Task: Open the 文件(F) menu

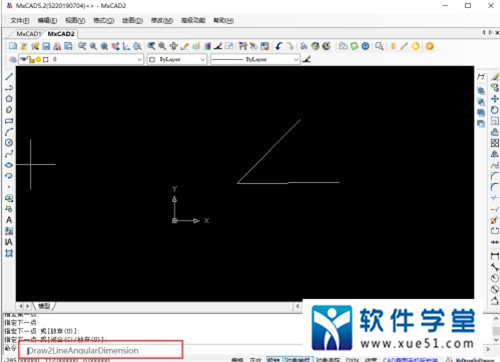Action: click(x=20, y=21)
